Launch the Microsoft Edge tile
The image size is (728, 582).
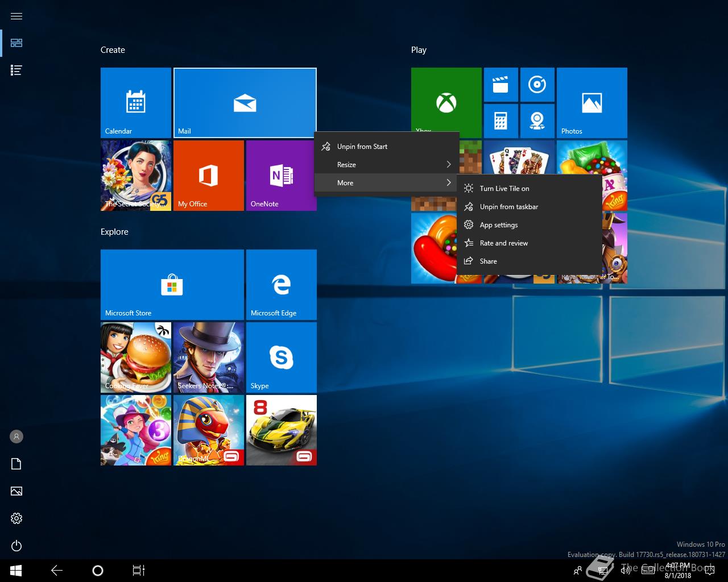[x=282, y=285]
